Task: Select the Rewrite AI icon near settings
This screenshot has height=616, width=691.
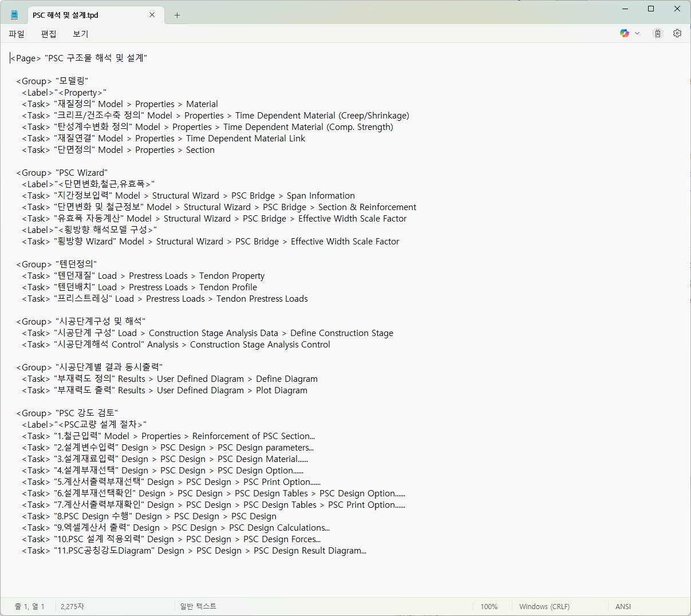Action: point(657,33)
